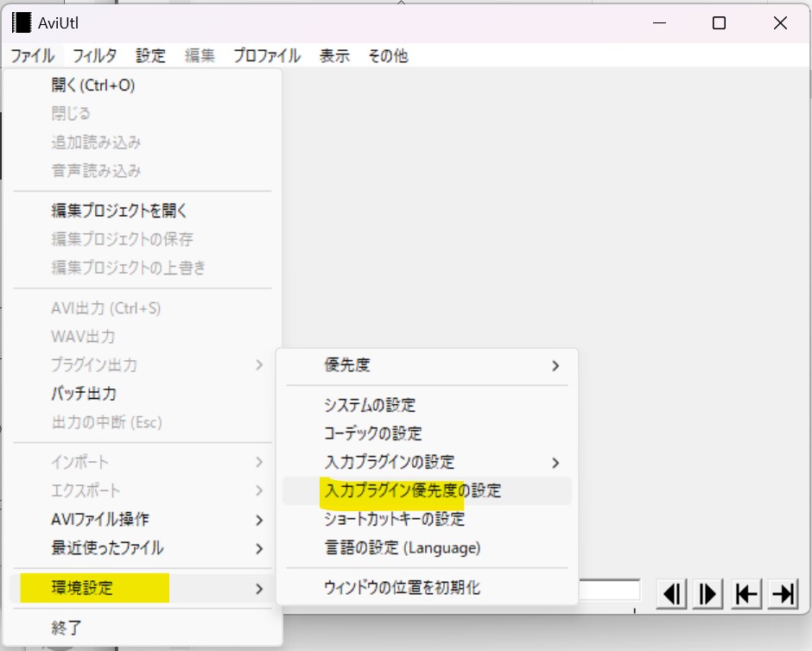Viewport: 812px width, 651px height.
Task: Expand the プラグイン出力 submenu
Action: coord(143,365)
